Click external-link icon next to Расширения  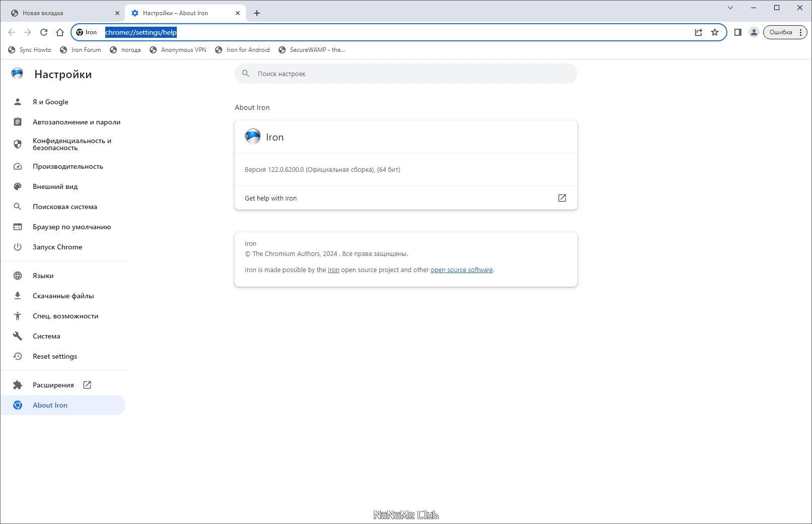[87, 385]
